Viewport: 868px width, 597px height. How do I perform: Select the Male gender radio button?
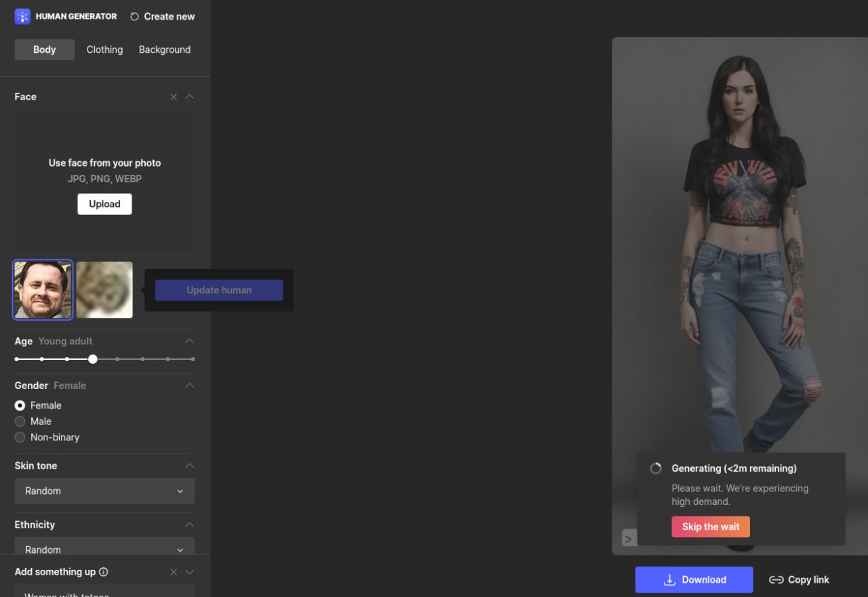tap(20, 421)
